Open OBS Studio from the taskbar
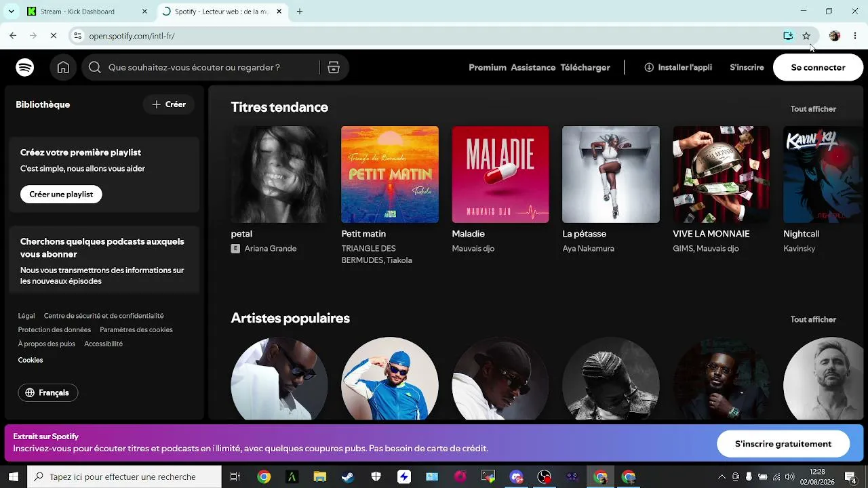The image size is (868, 488). pos(545,476)
